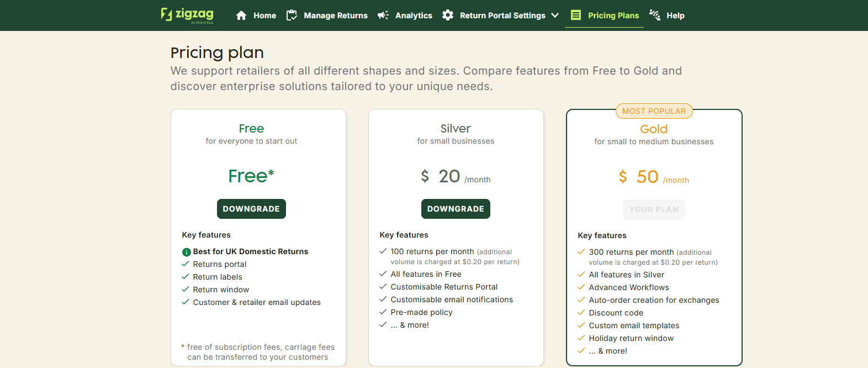This screenshot has height=368, width=868.
Task: Open the Analytics page
Action: 414,15
